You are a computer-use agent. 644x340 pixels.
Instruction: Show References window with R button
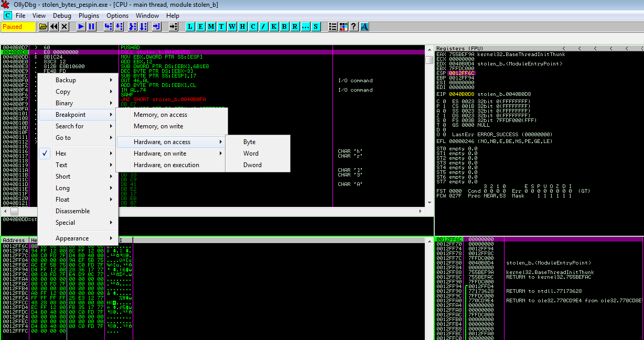point(294,26)
